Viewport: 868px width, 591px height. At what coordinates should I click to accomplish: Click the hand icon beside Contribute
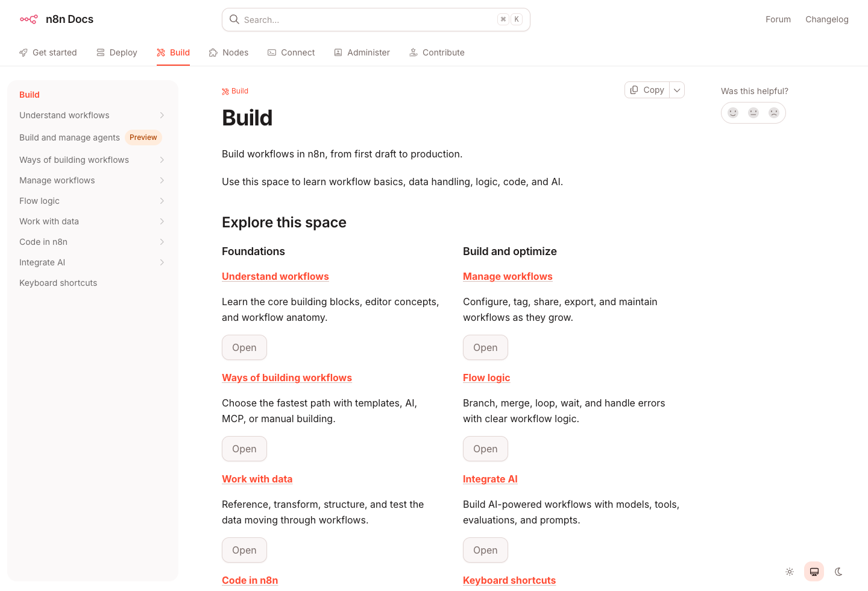pos(414,52)
